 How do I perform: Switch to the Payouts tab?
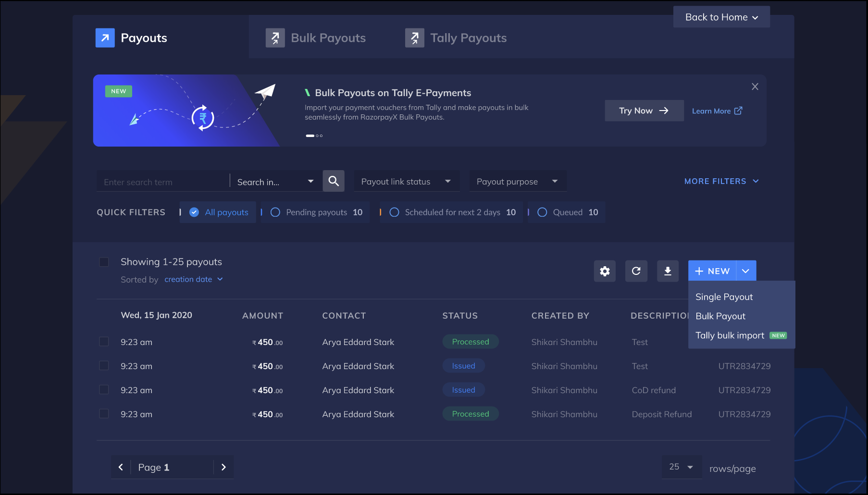tap(132, 38)
